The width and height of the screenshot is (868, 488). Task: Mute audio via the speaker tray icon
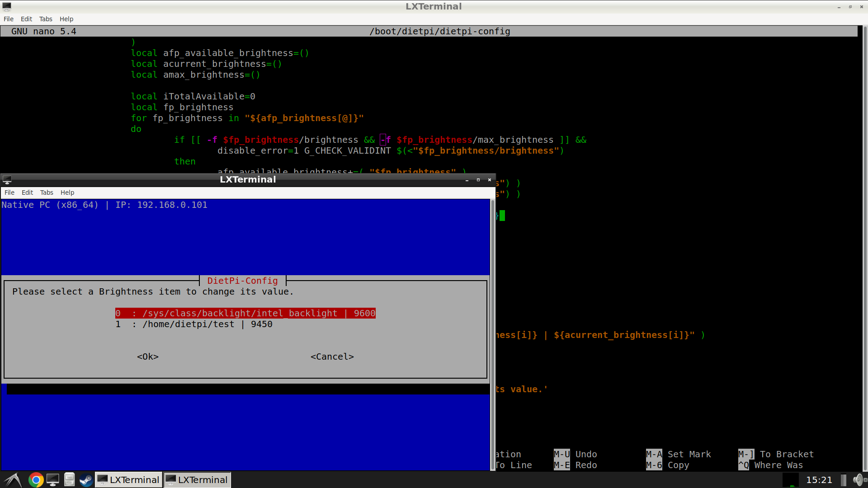tap(859, 480)
